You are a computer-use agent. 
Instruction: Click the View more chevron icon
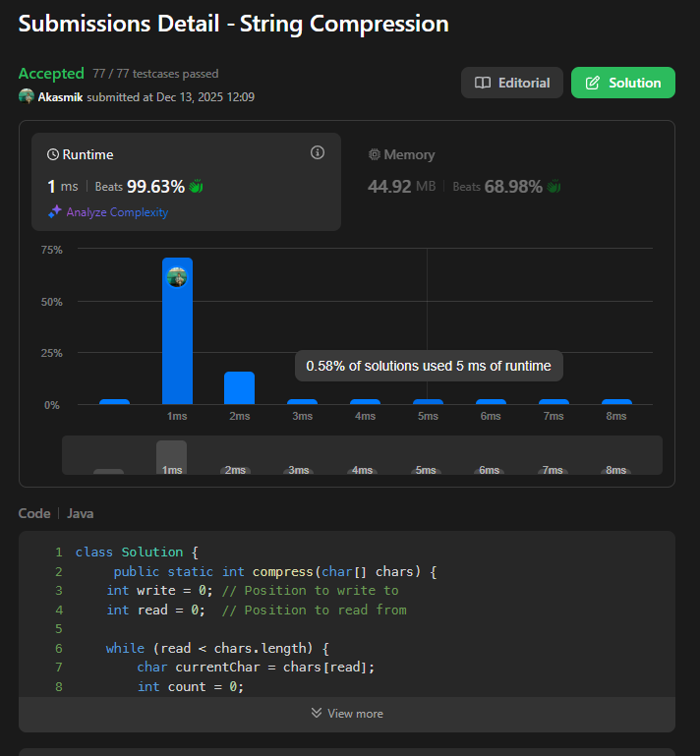317,713
